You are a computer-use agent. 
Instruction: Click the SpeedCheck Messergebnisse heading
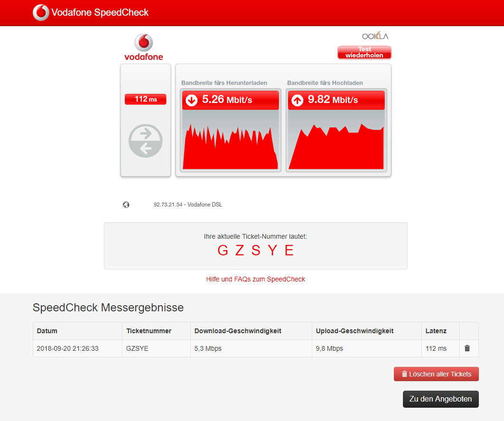[x=108, y=308]
